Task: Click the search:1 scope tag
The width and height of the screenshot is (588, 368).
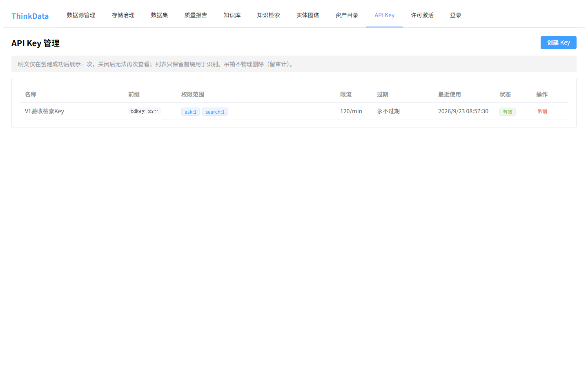Action: pos(215,112)
